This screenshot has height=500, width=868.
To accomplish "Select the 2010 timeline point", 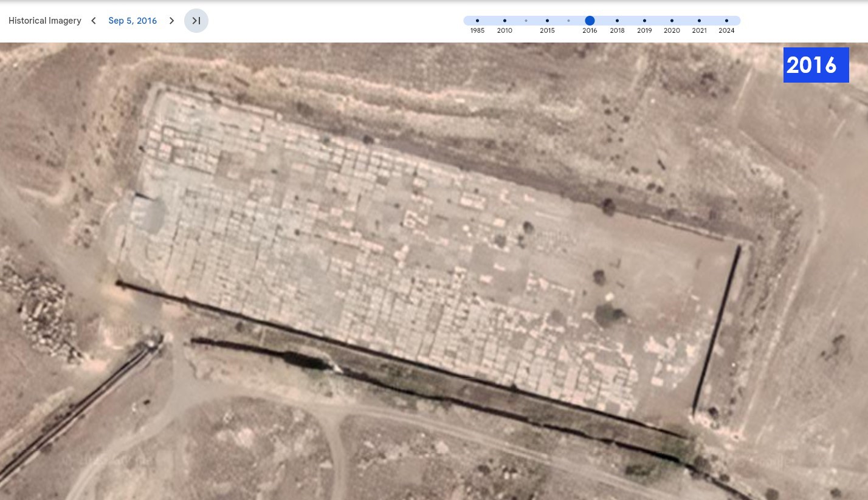I will coord(505,21).
